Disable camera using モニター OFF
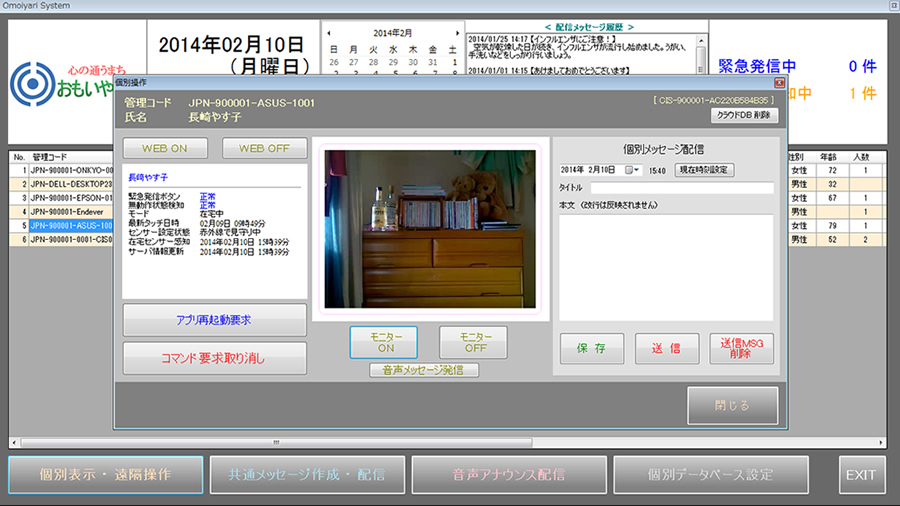The width and height of the screenshot is (900, 506). point(473,343)
